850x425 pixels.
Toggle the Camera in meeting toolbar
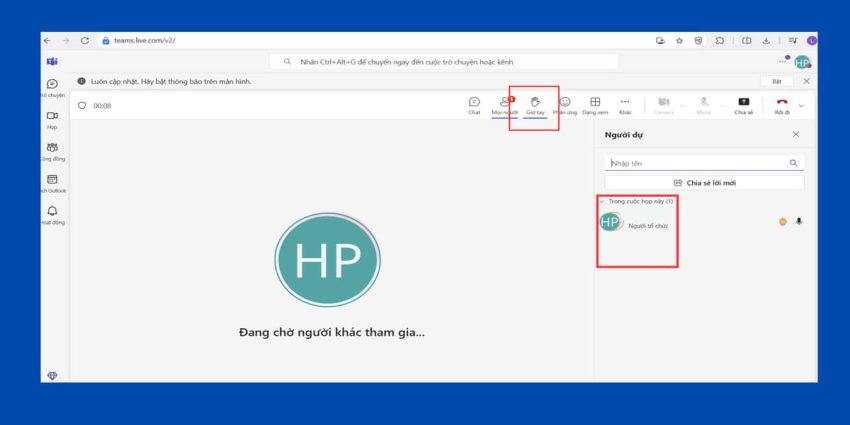pyautogui.click(x=664, y=105)
